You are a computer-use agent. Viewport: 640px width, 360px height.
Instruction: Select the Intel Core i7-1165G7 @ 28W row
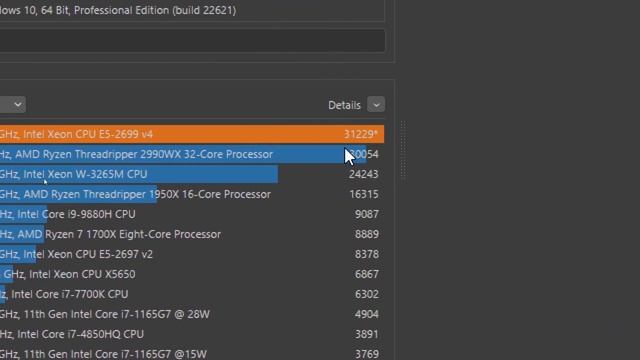192,314
